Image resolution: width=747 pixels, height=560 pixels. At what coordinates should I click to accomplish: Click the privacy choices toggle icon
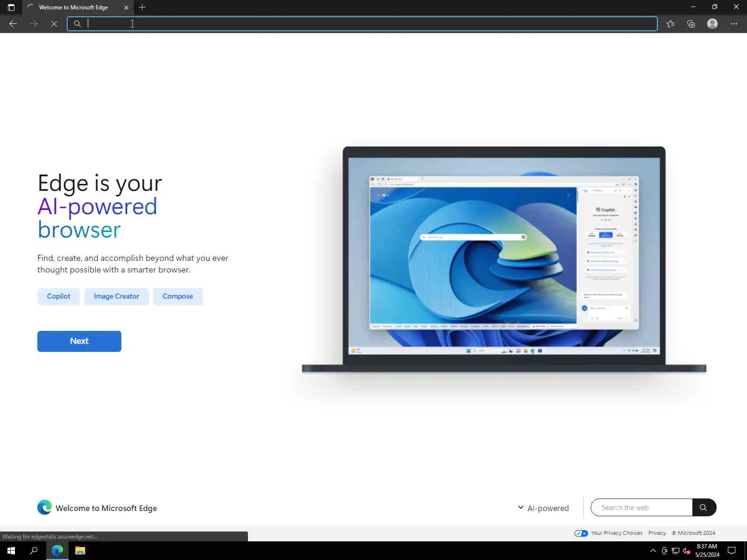[581, 533]
